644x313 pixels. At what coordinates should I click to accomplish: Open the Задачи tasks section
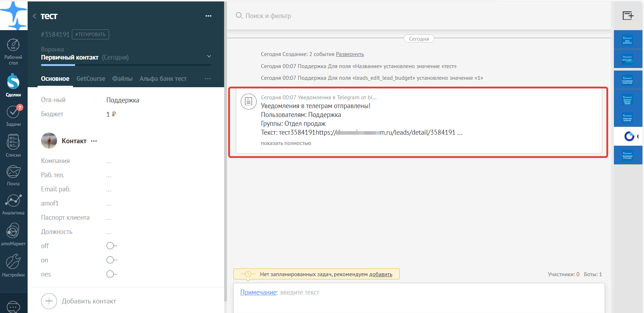click(x=13, y=116)
